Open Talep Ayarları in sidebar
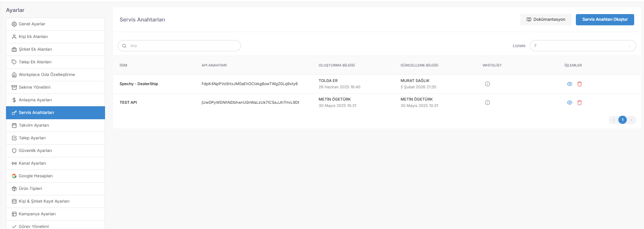The height and width of the screenshot is (229, 644). point(56,138)
